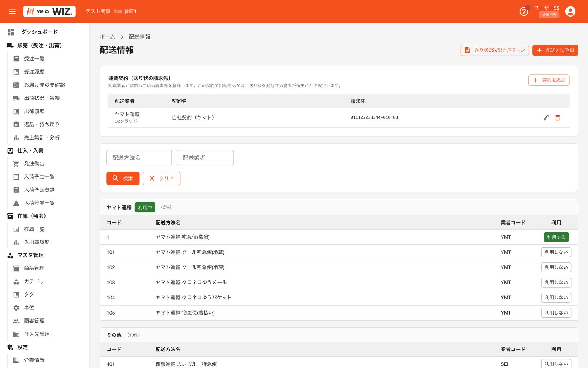Click the ダッシュボード grid icon
This screenshot has height=368, width=588.
click(11, 32)
